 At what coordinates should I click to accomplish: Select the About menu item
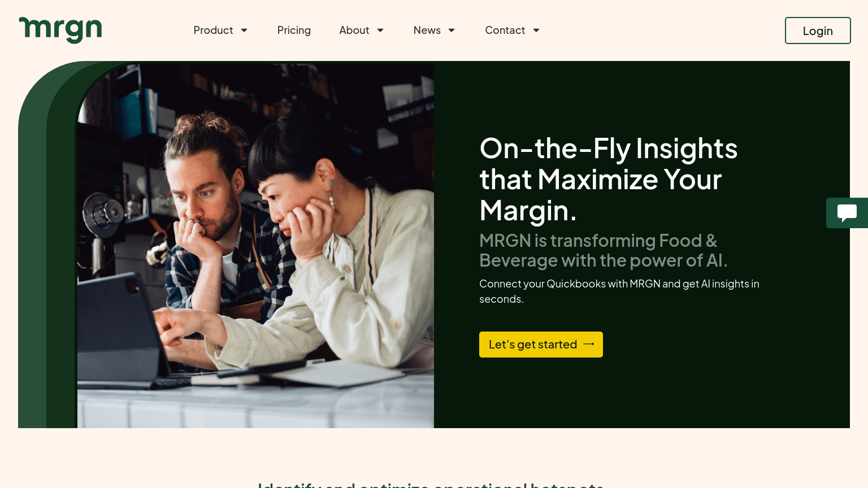(x=354, y=30)
